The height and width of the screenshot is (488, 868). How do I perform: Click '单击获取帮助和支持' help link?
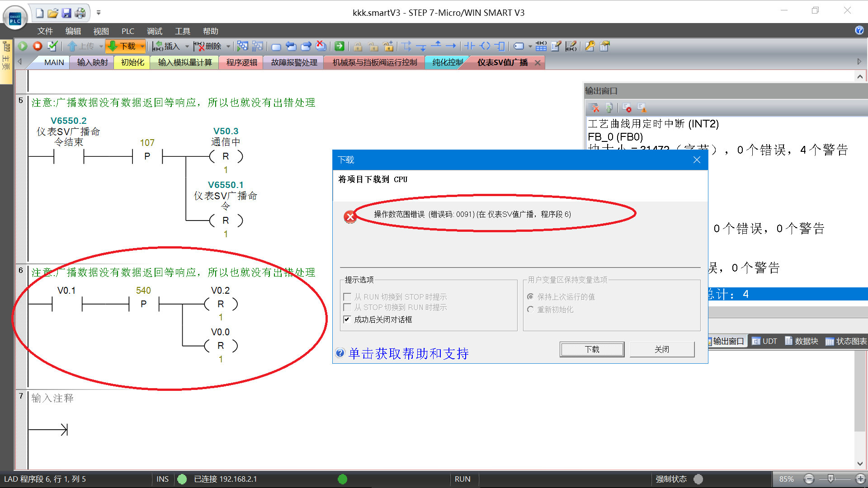[408, 353]
